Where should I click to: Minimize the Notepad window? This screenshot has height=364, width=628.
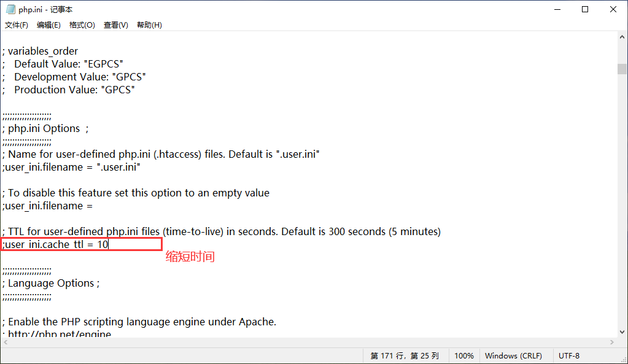(x=557, y=9)
